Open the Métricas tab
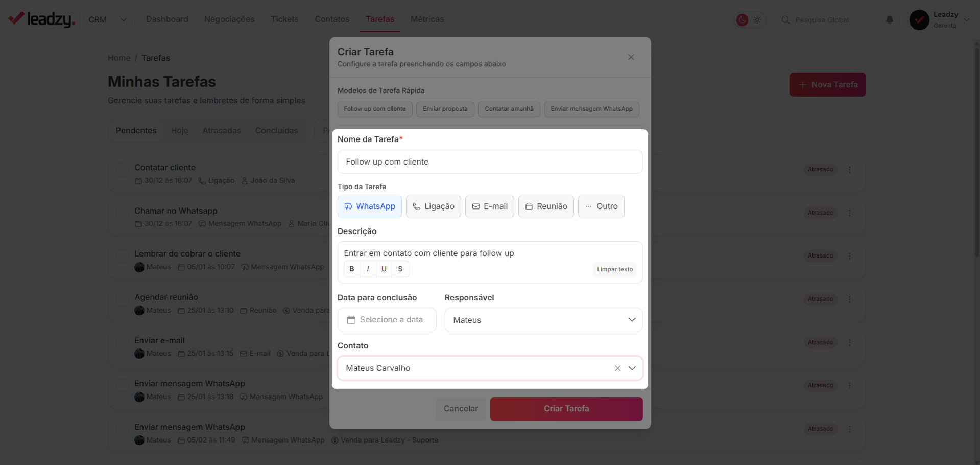The image size is (980, 465). 427,19
